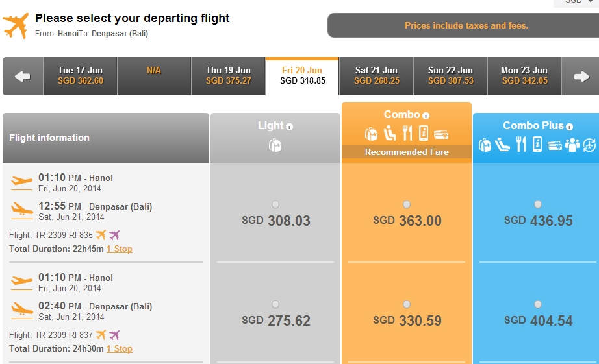
Task: Click the next dates right arrow
Action: [581, 77]
